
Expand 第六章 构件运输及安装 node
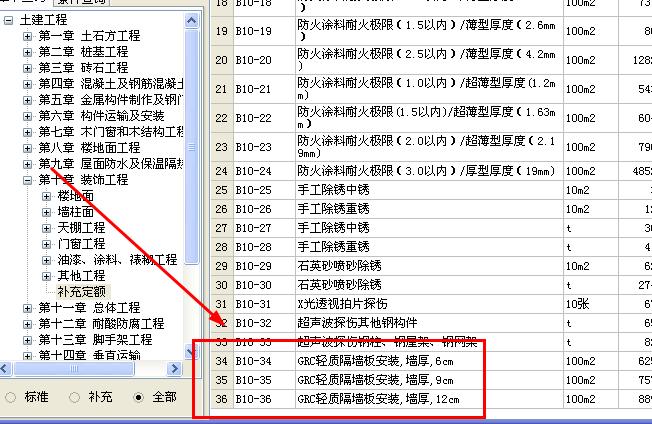point(27,116)
